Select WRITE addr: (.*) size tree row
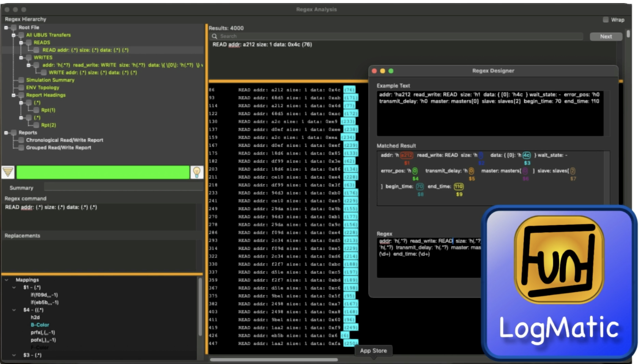The image size is (639, 364). click(x=93, y=72)
